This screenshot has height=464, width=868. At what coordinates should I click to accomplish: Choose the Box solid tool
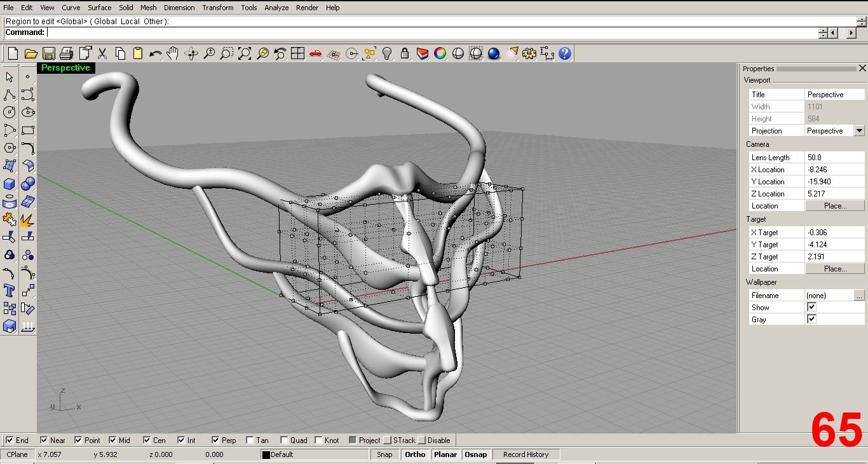click(10, 184)
